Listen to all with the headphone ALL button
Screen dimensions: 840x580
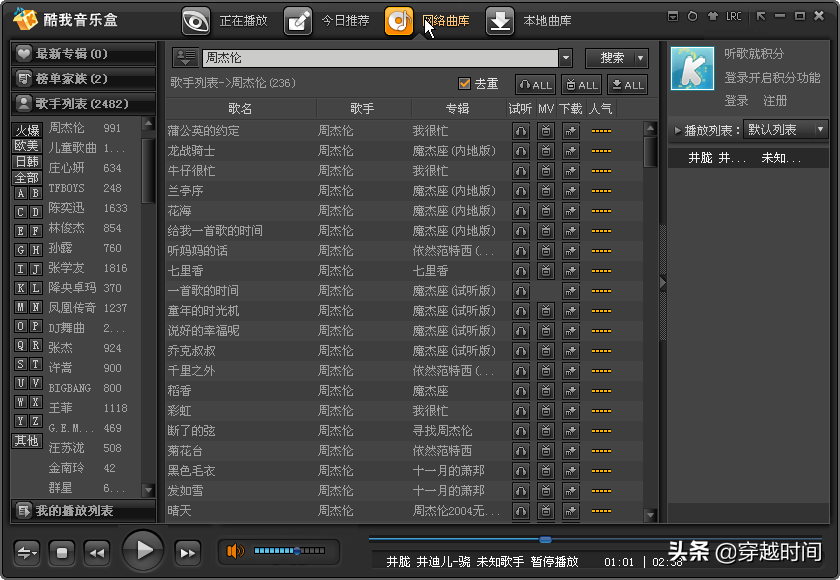tap(535, 85)
